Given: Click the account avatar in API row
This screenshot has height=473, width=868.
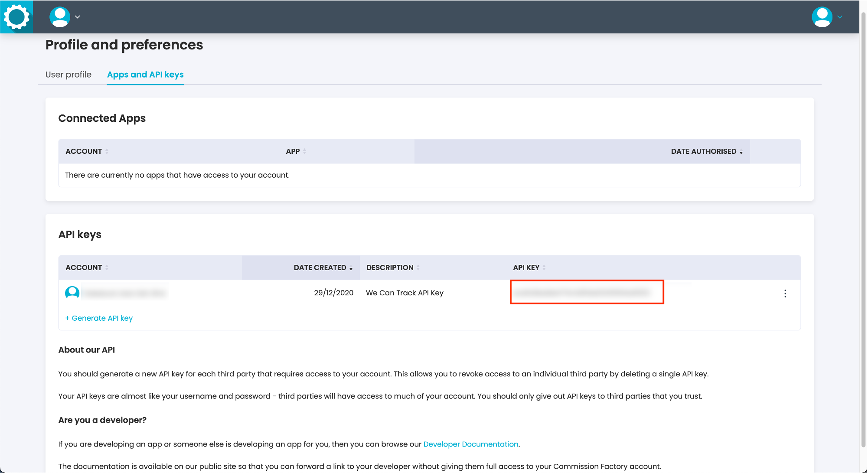Looking at the screenshot, I should pos(72,293).
